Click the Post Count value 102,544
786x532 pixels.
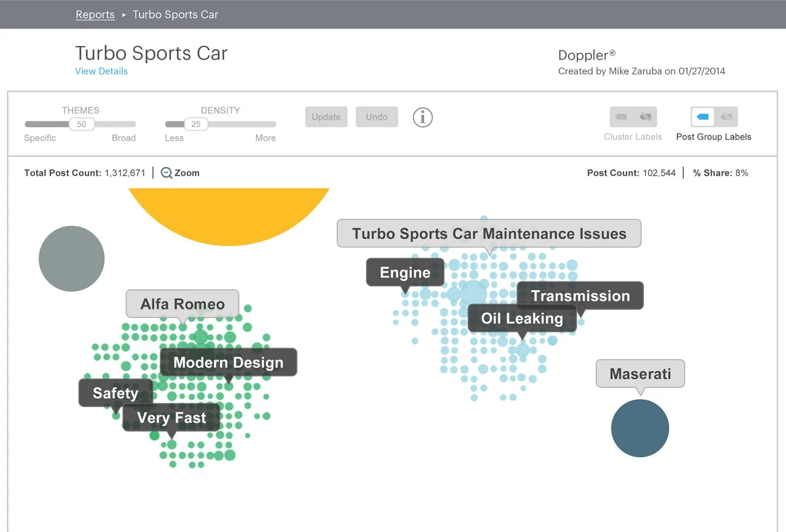point(659,173)
